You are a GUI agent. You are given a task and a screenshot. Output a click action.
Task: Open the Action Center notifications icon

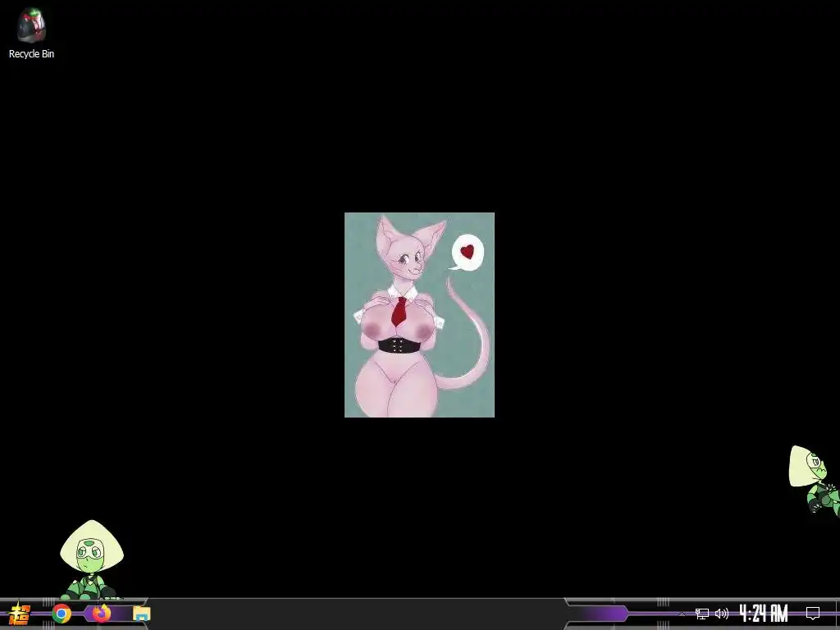click(x=813, y=614)
